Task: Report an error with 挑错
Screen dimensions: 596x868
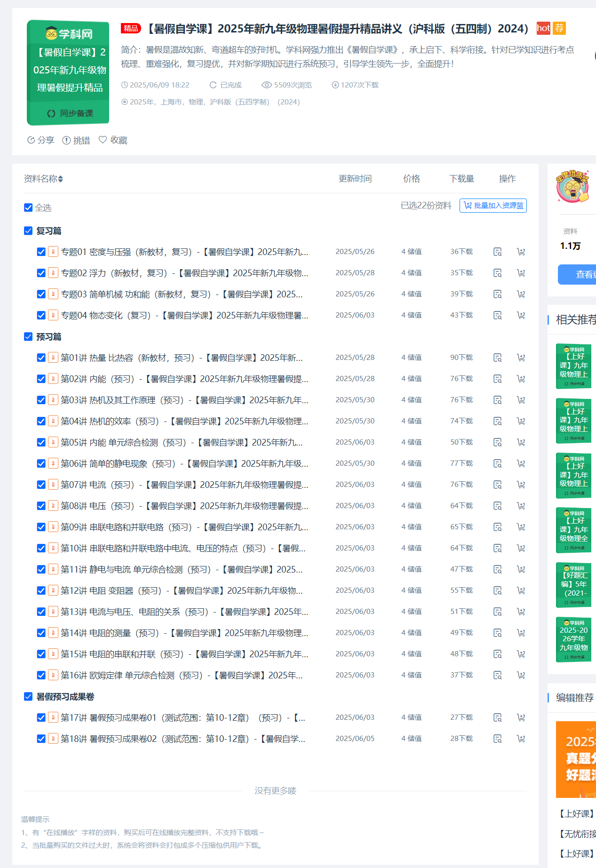Action: pos(76,140)
